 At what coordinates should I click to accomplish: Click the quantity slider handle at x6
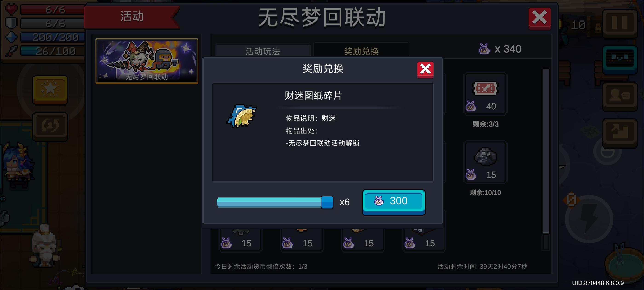[x=327, y=202]
